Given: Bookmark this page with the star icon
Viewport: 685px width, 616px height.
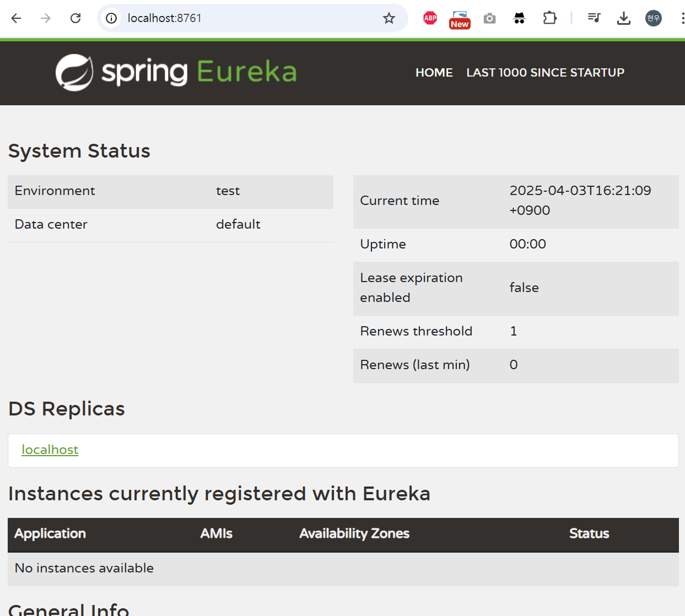Looking at the screenshot, I should pos(389,18).
